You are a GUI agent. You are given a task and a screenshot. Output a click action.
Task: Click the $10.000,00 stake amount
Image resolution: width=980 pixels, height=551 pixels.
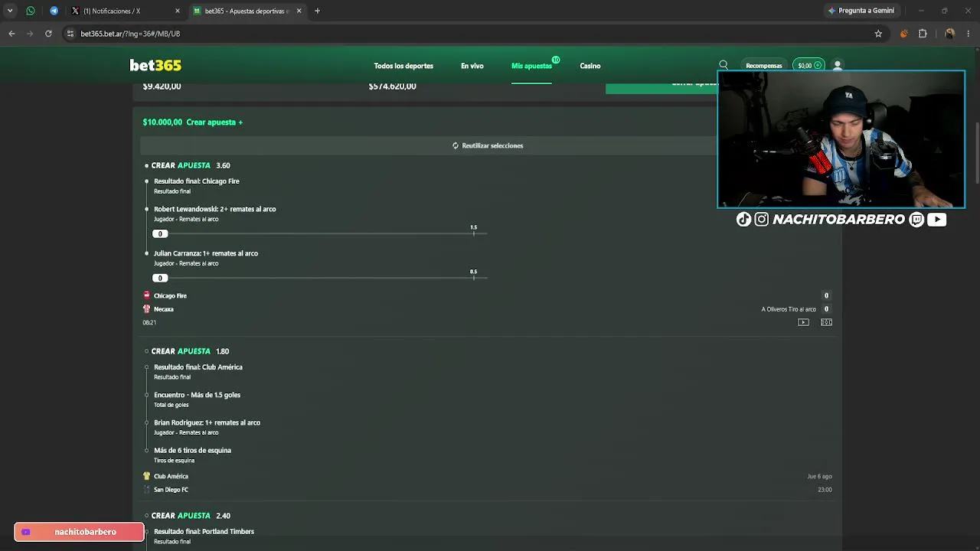(x=162, y=122)
